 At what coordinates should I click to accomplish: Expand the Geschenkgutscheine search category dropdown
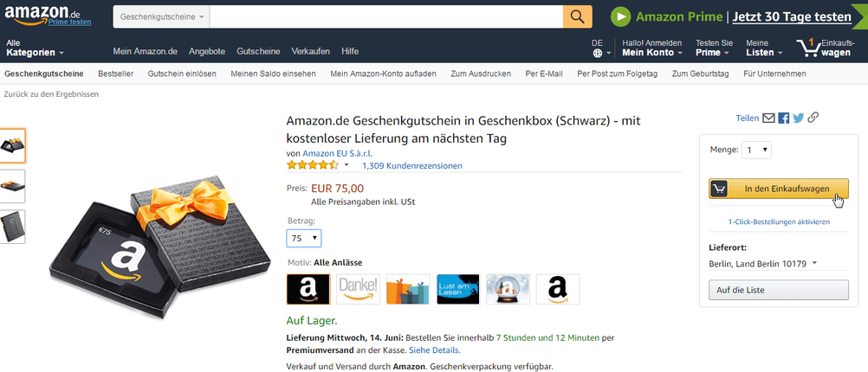tap(162, 16)
